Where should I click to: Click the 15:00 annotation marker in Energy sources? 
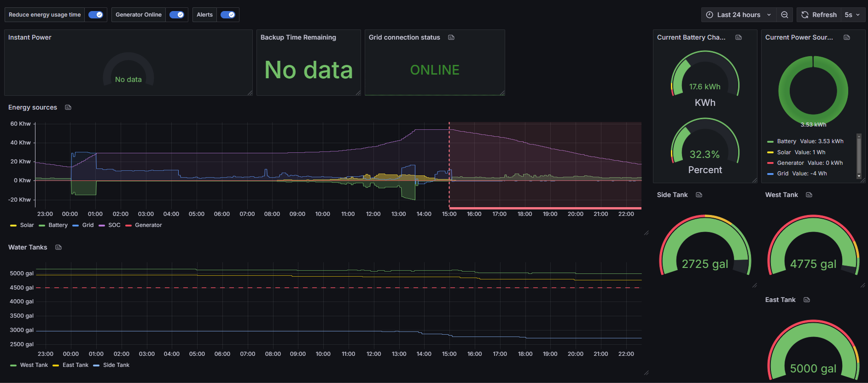pyautogui.click(x=449, y=166)
